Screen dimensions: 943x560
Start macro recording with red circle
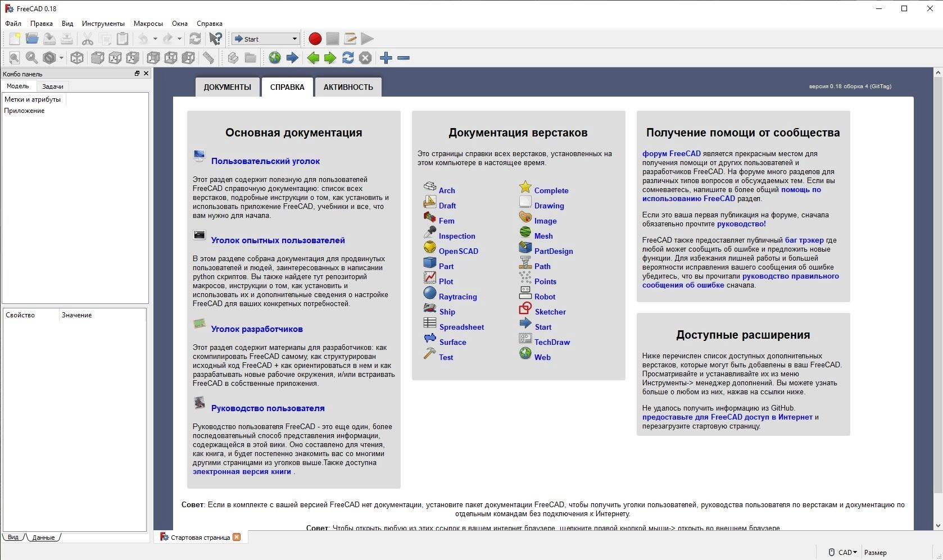pyautogui.click(x=315, y=39)
